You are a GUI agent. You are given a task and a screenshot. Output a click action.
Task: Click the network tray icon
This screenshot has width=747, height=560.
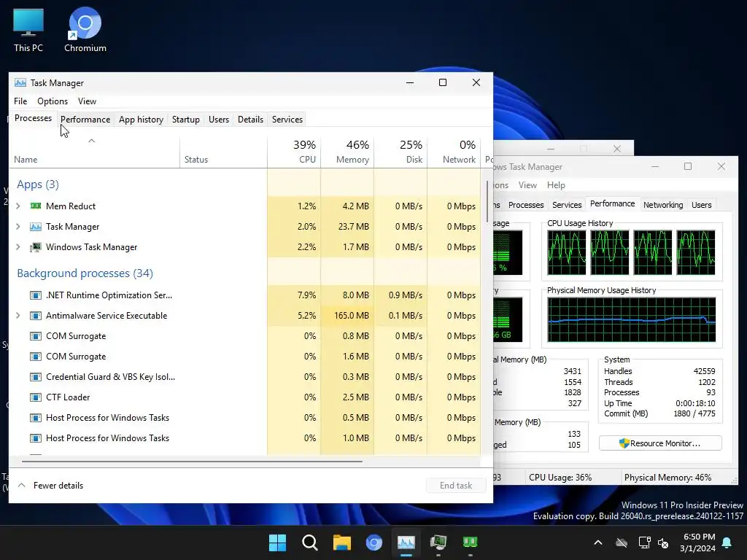coord(644,542)
